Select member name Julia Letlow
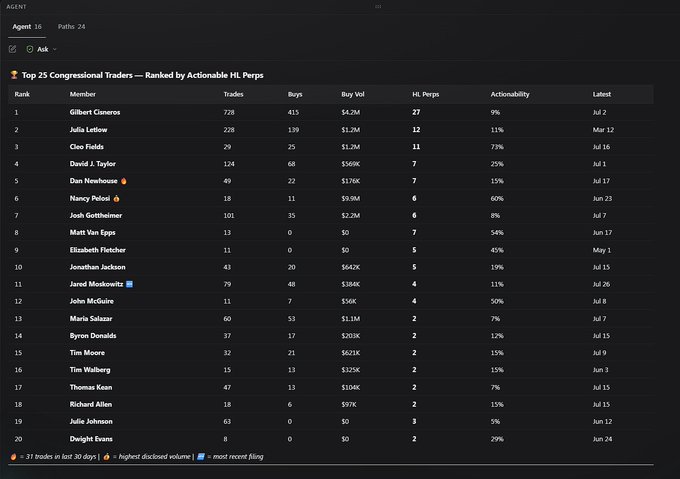 [88, 130]
